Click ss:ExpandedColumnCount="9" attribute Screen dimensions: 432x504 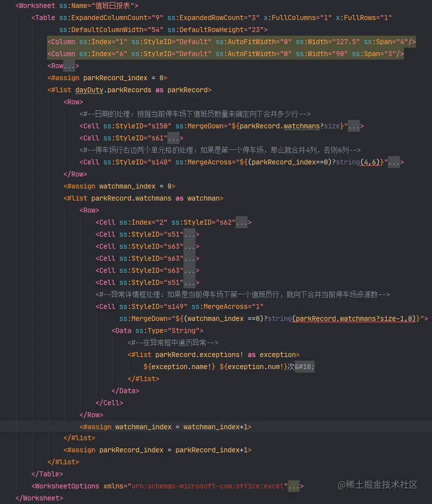pyautogui.click(x=111, y=18)
